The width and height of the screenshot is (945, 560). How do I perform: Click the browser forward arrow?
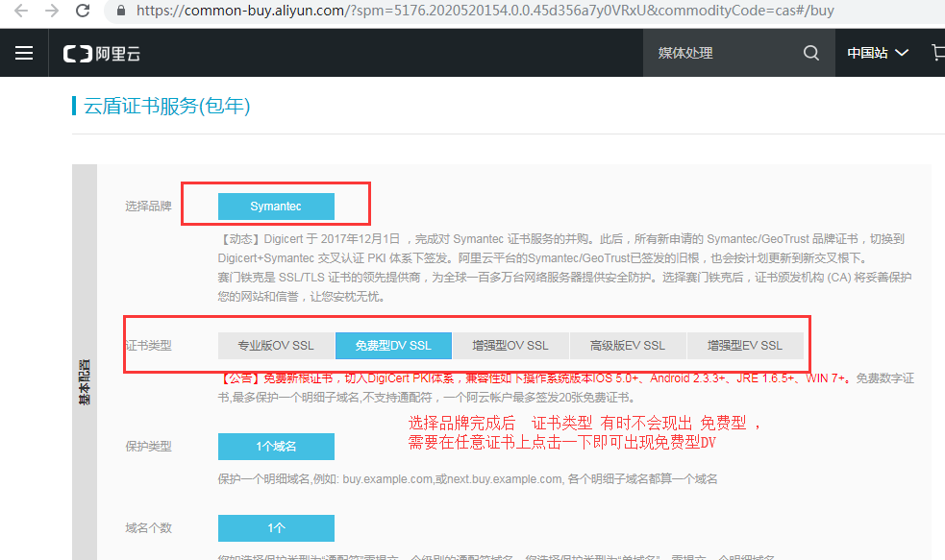pyautogui.click(x=51, y=12)
